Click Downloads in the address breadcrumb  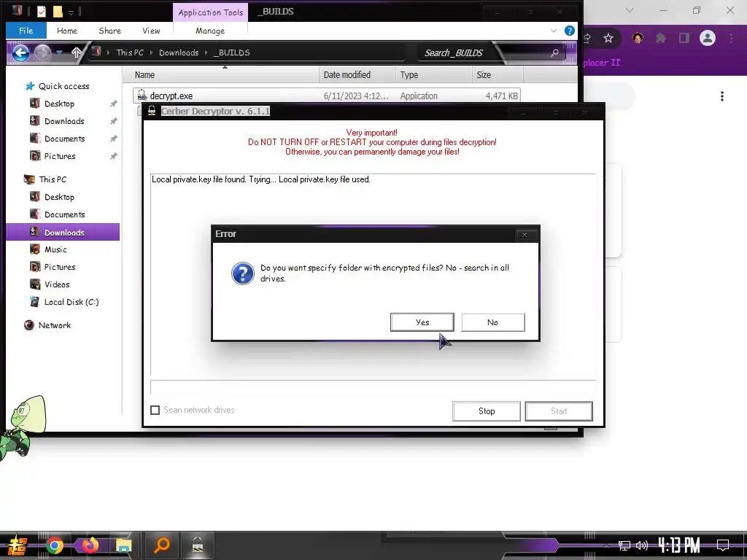click(x=179, y=52)
